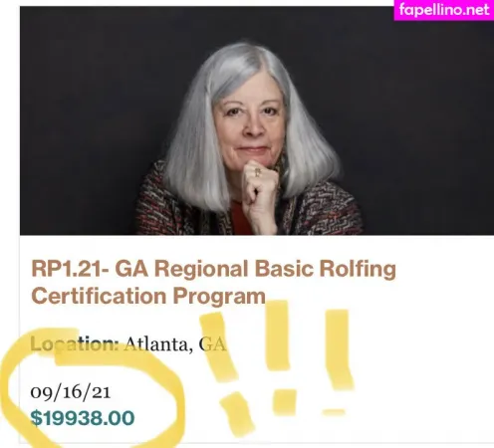Click the dot under the middle exclamation mark
Screen dimensions: 494x448
pos(285,402)
